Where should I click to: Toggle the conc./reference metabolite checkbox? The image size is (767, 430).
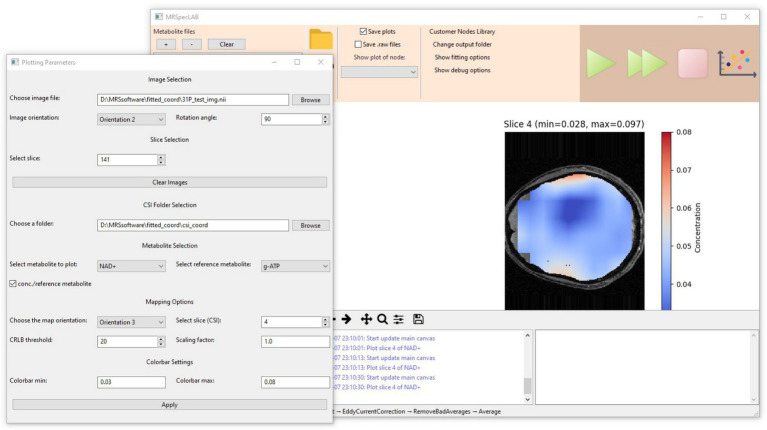click(x=13, y=284)
